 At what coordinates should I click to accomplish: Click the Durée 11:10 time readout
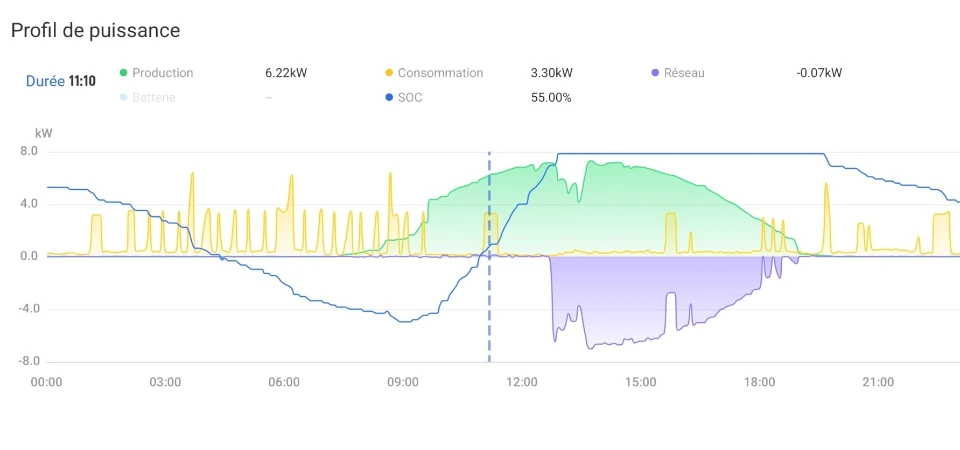tap(61, 81)
